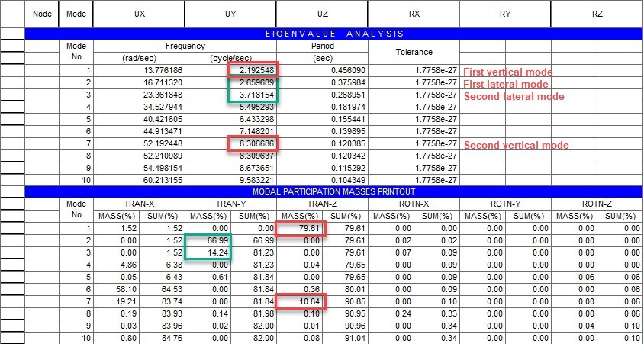Select the 23.361848 rad/sec cell
The image size is (644, 344).
139,95
